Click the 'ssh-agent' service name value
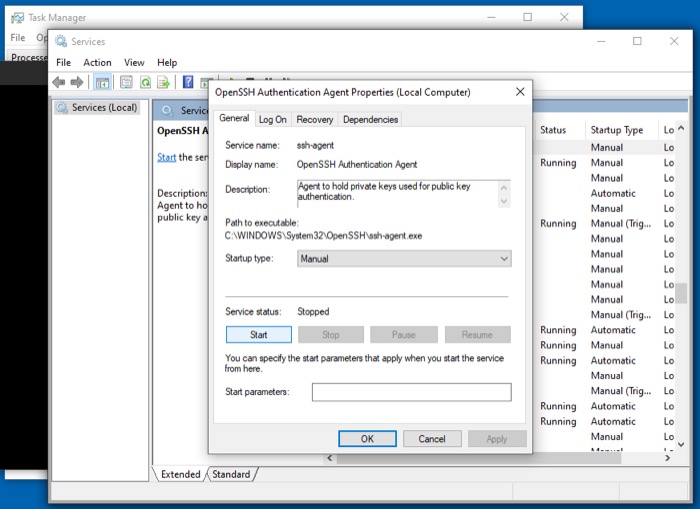Screen dimensions: 700x509 click(315, 146)
